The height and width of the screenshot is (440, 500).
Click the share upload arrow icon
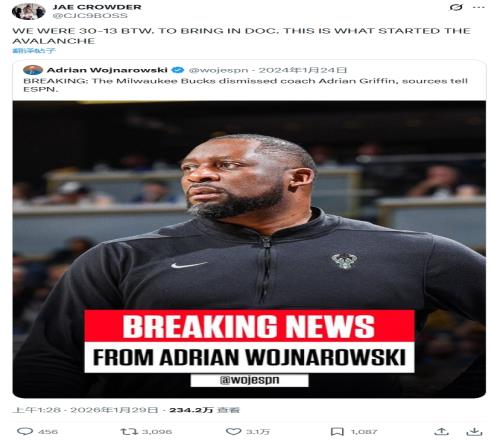[442, 431]
